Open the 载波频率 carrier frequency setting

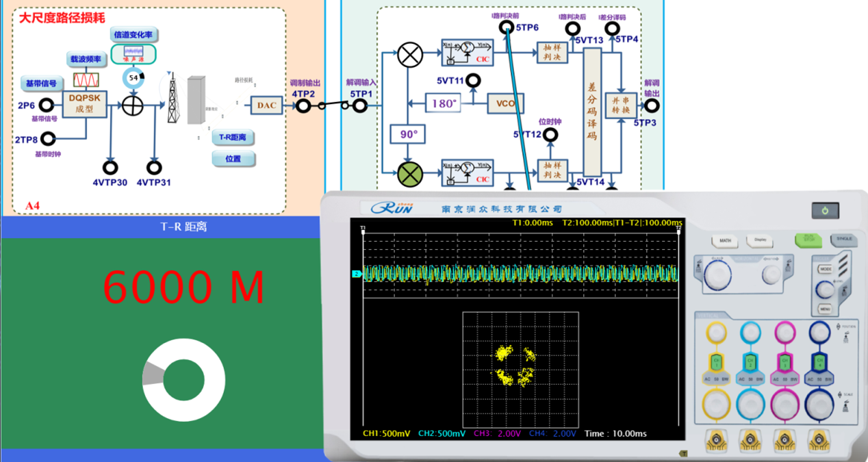tap(85, 60)
